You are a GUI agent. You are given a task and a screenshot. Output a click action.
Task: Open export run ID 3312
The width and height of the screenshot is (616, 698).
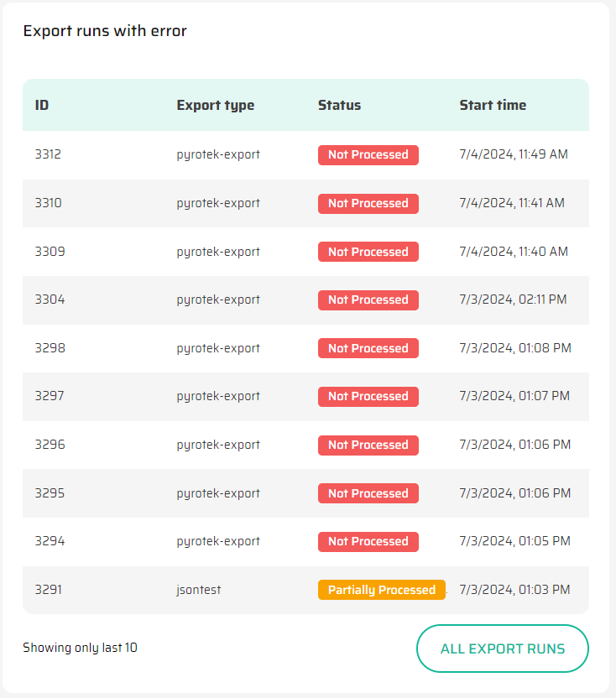point(48,154)
